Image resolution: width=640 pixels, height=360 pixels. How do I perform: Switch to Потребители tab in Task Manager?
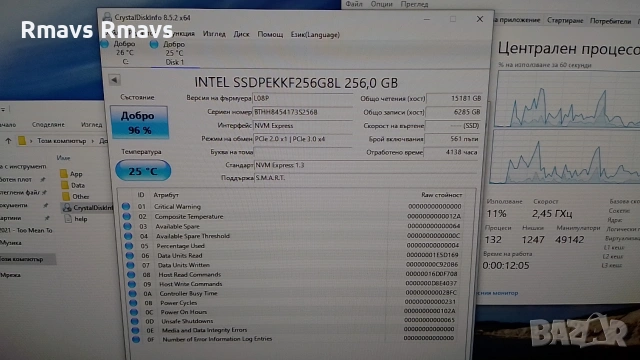(x=610, y=21)
